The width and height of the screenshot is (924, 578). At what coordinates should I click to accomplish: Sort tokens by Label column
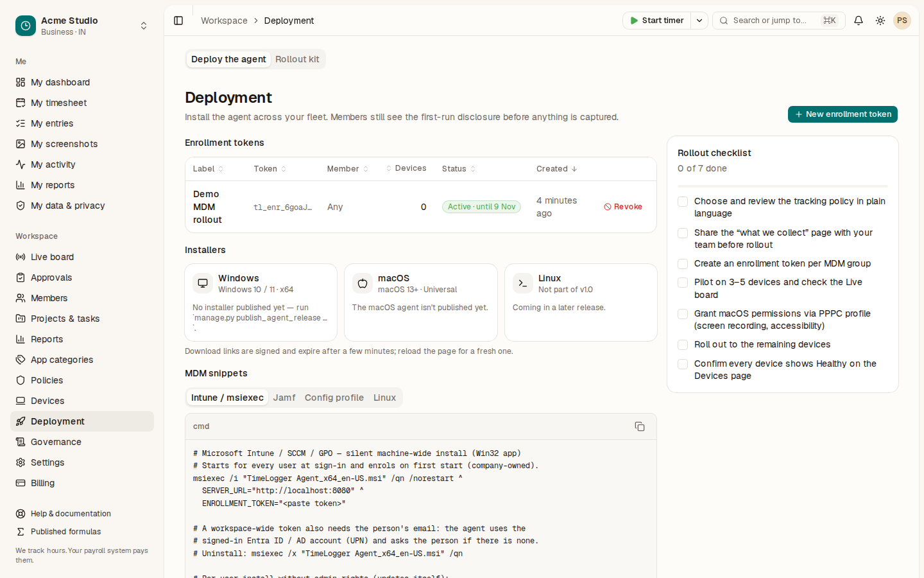pyautogui.click(x=208, y=169)
